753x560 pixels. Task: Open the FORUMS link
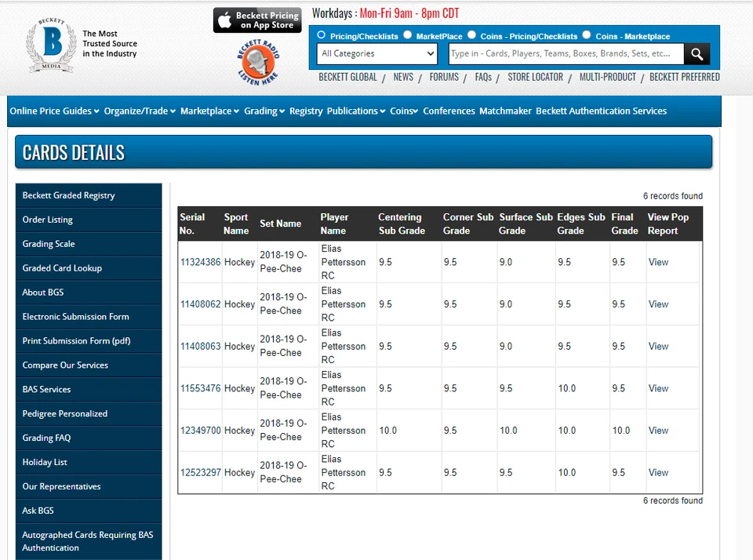(x=444, y=77)
